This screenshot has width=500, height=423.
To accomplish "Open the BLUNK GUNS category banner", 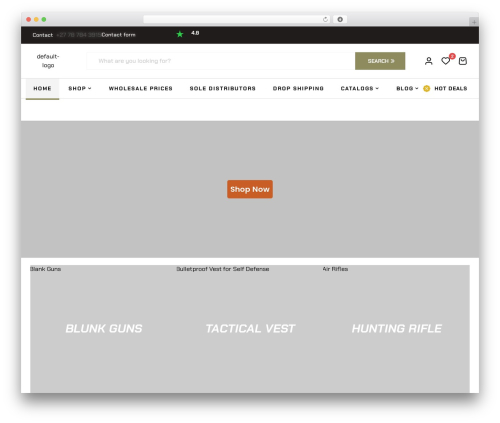I will click(x=104, y=329).
